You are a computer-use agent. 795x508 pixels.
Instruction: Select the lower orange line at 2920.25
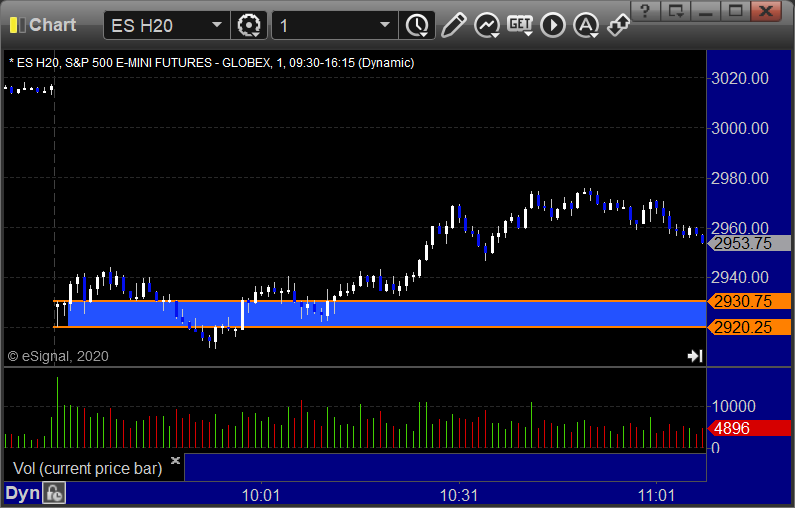click(x=380, y=327)
